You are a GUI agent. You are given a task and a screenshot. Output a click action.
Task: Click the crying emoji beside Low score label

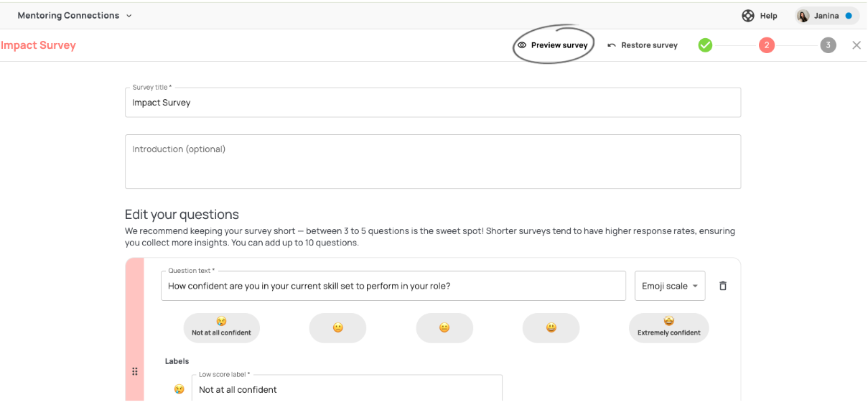point(179,389)
